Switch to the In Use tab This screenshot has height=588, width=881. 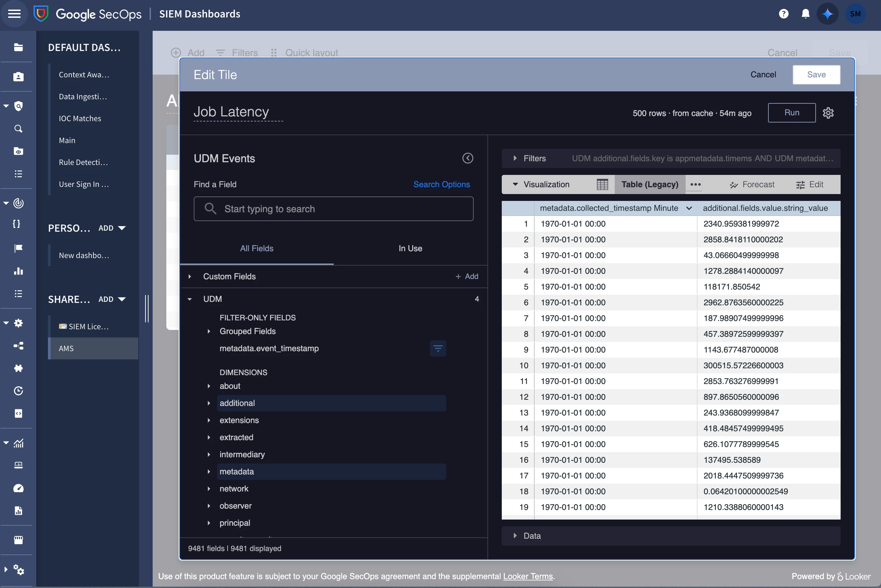tap(410, 248)
